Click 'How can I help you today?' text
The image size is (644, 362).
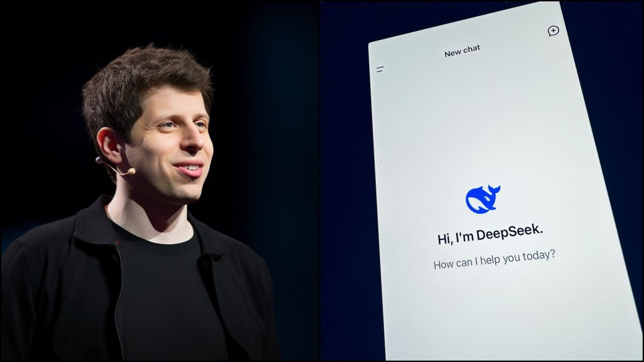pos(494,259)
